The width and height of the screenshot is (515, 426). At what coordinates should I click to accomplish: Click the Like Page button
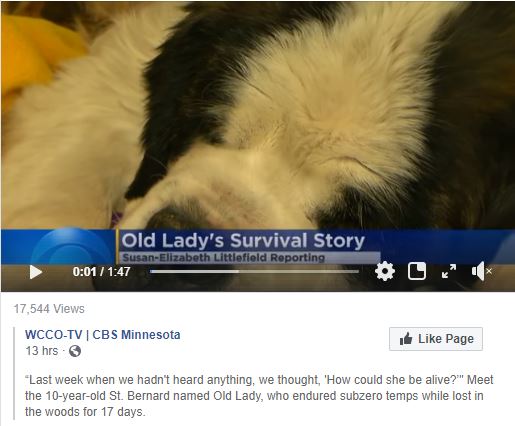(x=436, y=339)
